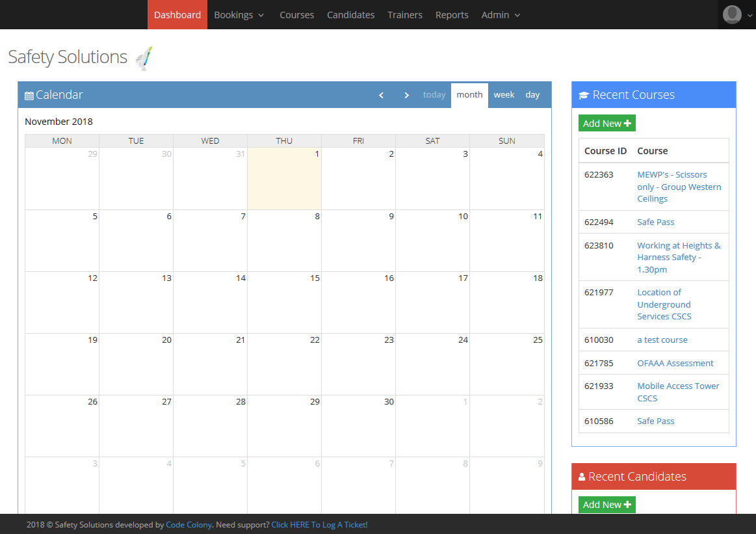The height and width of the screenshot is (534, 756).
Task: Toggle the month view button
Action: click(469, 94)
